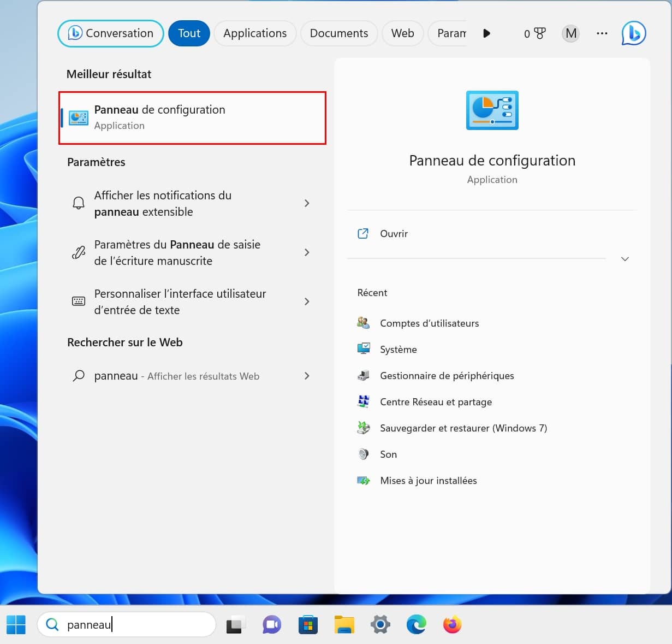Click the Bing Chat icon at top right

pyautogui.click(x=633, y=33)
